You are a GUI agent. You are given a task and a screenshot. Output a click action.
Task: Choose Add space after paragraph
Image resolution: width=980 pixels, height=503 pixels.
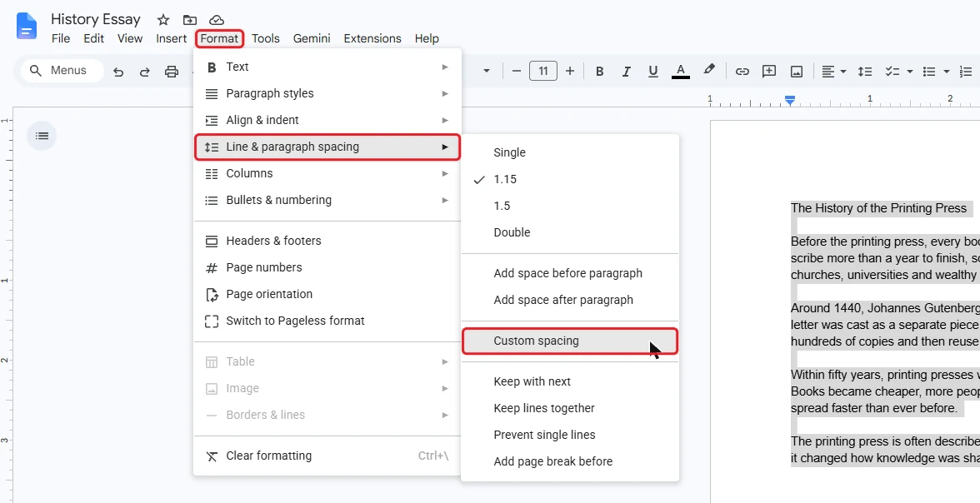point(570,300)
